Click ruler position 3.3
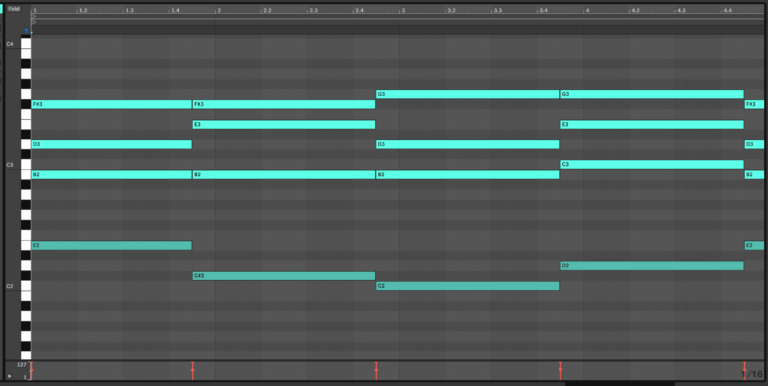The image size is (768, 386). pos(497,10)
